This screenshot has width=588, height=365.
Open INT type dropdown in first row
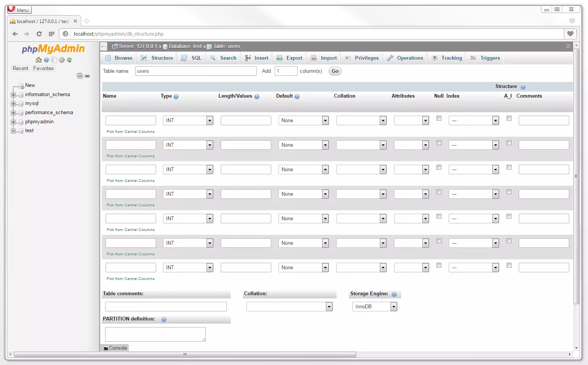(188, 121)
